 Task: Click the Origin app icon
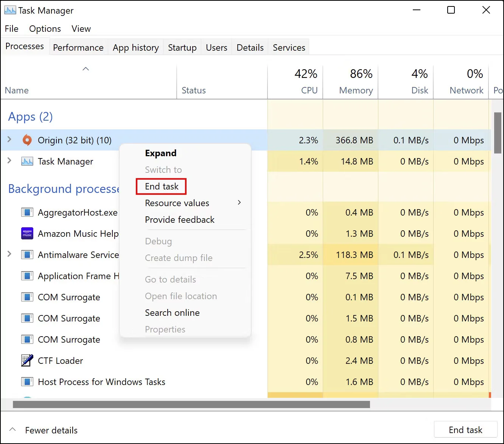[x=27, y=140]
